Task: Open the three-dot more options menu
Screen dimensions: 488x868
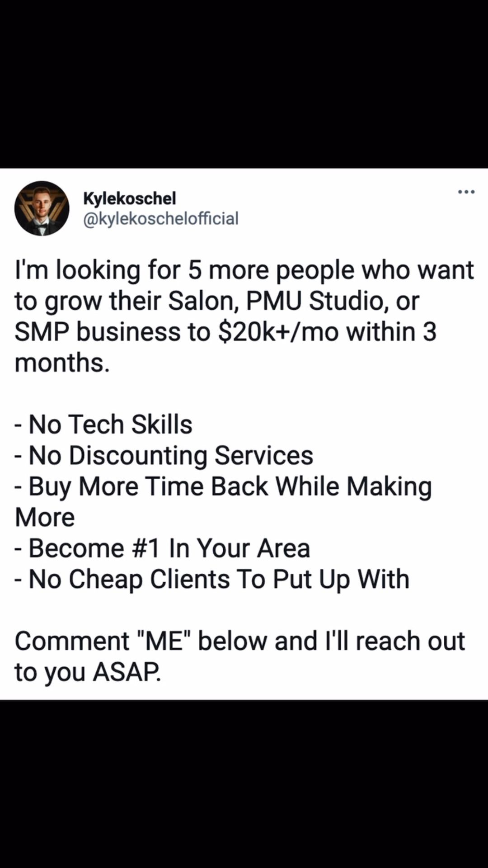Action: 466,192
